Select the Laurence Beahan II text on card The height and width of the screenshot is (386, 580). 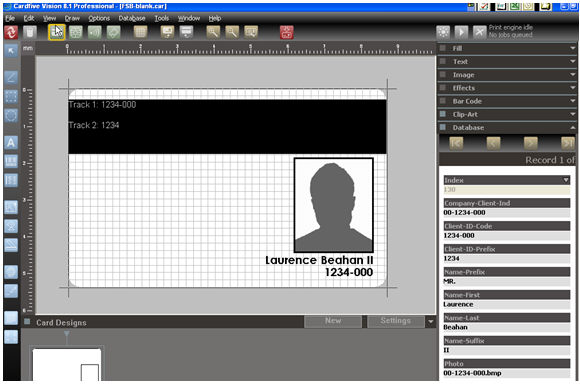point(319,260)
